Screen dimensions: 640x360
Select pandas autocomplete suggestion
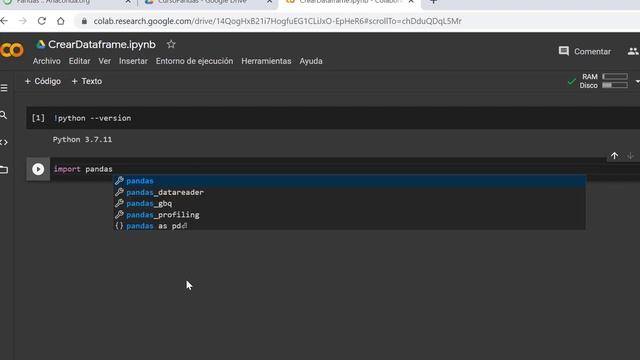click(x=349, y=181)
